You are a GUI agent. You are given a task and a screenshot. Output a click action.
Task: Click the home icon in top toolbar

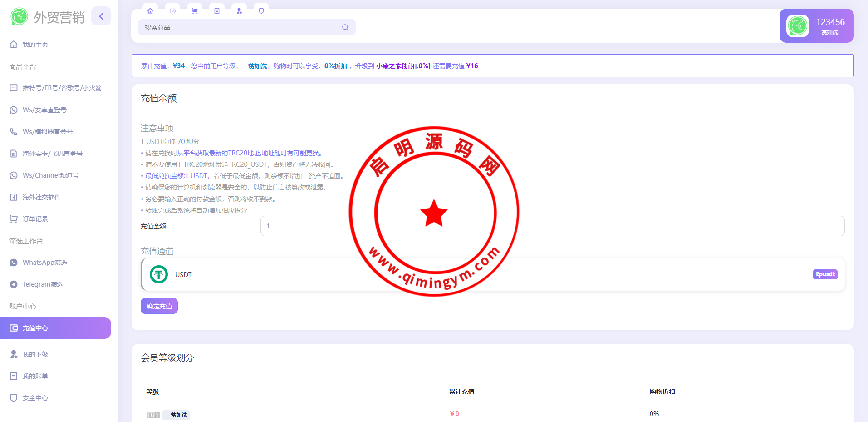pos(150,11)
